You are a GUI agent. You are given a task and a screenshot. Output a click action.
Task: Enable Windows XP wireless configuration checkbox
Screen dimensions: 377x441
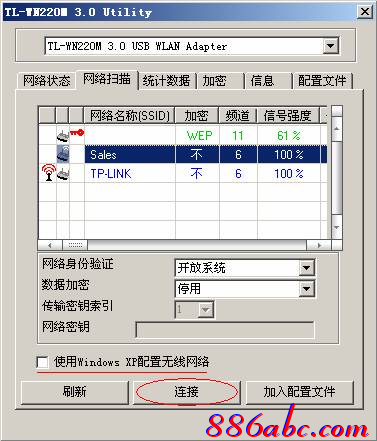[x=42, y=362]
